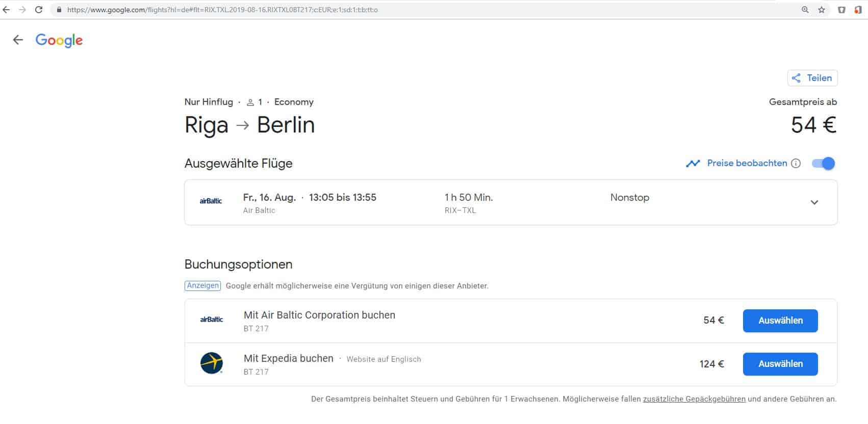Click the Expedia logo in booking options
Viewport: 868px width, 424px height.
point(212,363)
